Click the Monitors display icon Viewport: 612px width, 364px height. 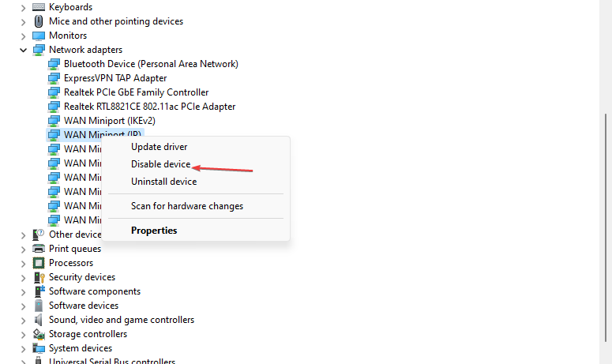tap(39, 36)
